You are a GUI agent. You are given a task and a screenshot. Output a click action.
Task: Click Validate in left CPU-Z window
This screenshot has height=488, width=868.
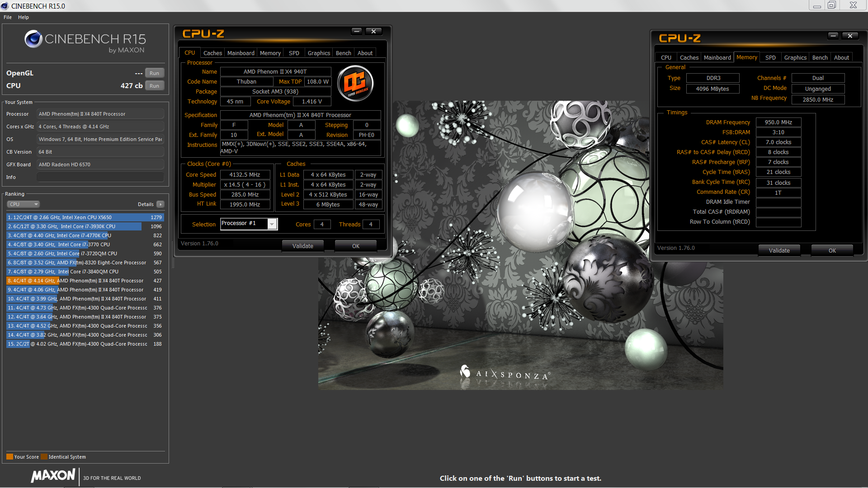click(x=303, y=246)
